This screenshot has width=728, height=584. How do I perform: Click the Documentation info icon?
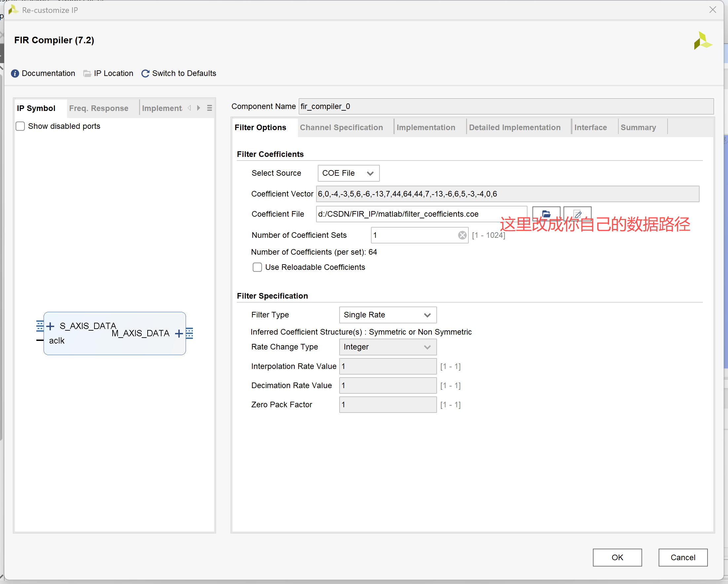click(x=15, y=73)
